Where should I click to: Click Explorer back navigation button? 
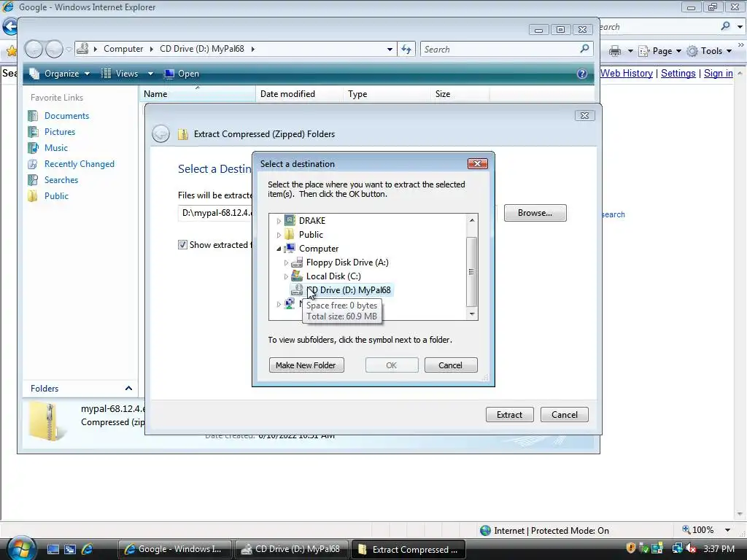[x=34, y=49]
